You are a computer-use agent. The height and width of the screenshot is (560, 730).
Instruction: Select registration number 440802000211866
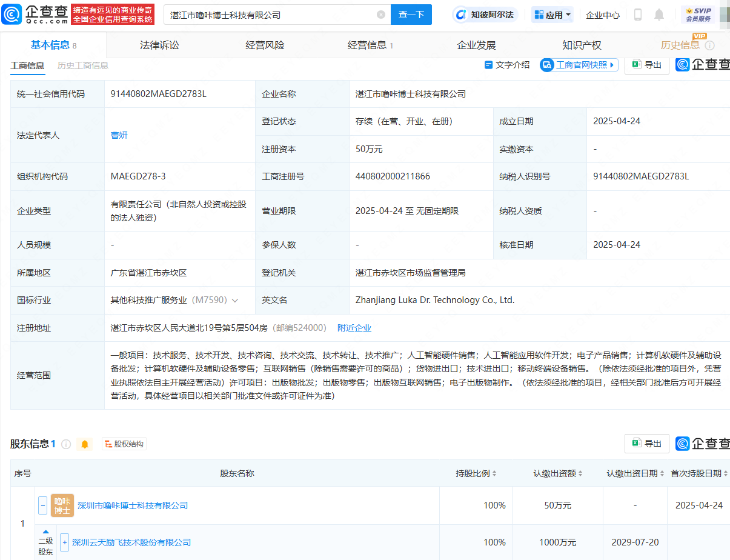tap(393, 176)
